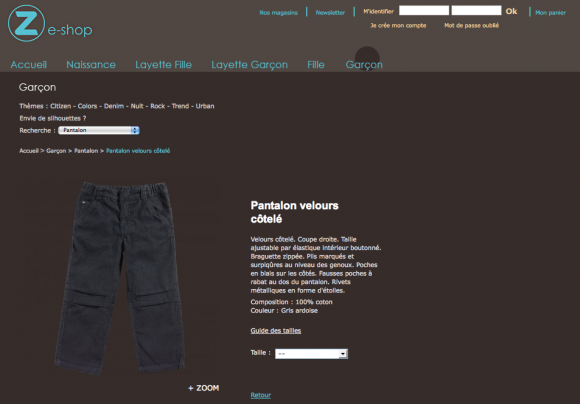Click the Accueil navigation tab
580x404 pixels.
pos(28,65)
